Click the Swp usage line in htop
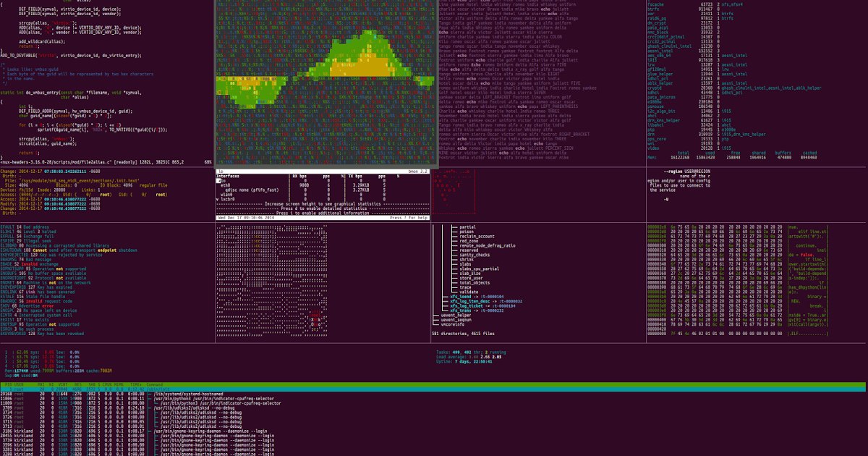This screenshot has width=868, height=456. [x=22, y=376]
